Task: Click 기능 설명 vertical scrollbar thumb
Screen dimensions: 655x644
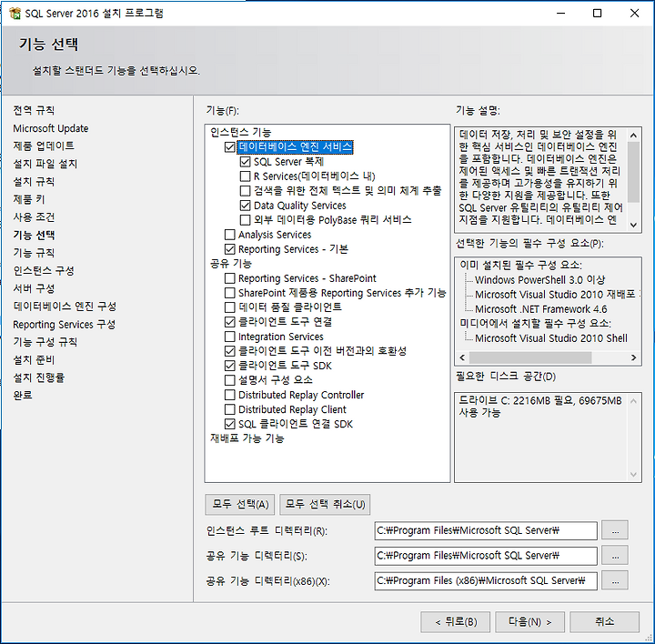Action: click(x=633, y=172)
